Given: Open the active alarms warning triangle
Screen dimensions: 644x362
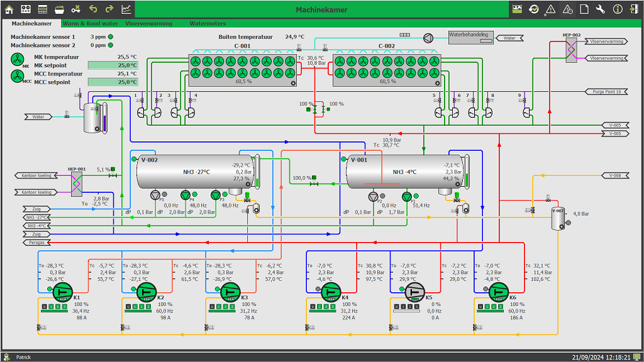Looking at the screenshot, I should pyautogui.click(x=551, y=9).
